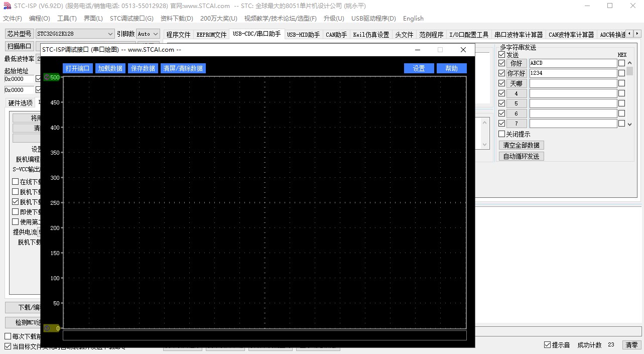Screen dimensions: 644x354
Task: Open the 引脚数 Auto dropdown
Action: click(x=148, y=34)
